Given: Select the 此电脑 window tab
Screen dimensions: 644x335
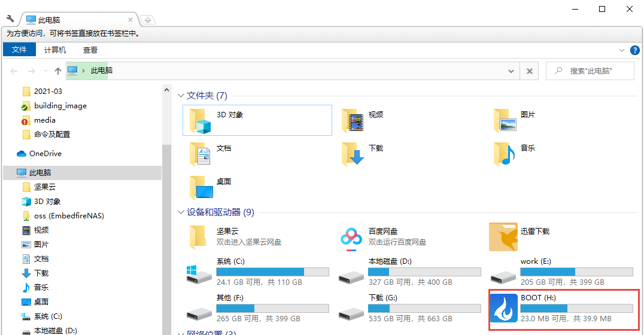Looking at the screenshot, I should click(x=78, y=20).
